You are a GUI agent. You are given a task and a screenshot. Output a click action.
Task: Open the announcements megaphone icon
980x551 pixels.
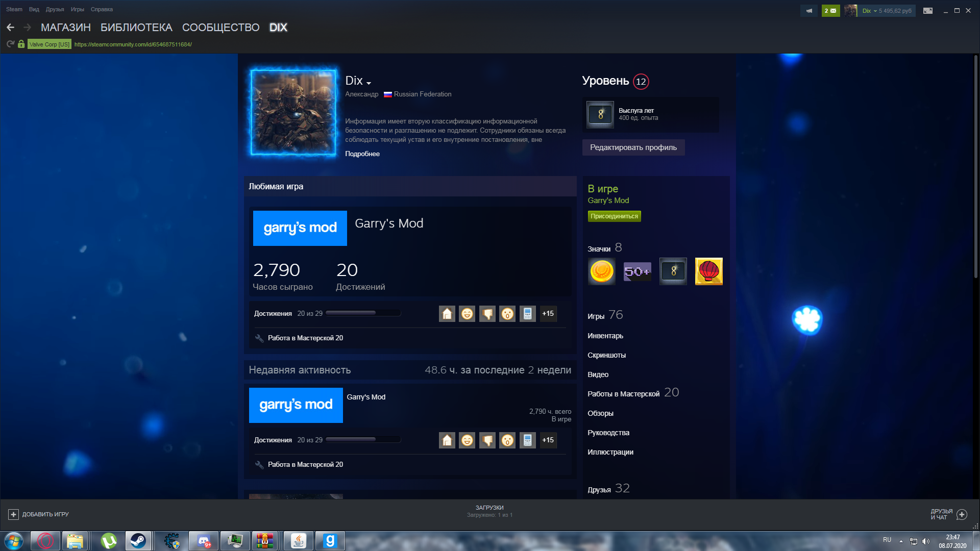pos(809,11)
